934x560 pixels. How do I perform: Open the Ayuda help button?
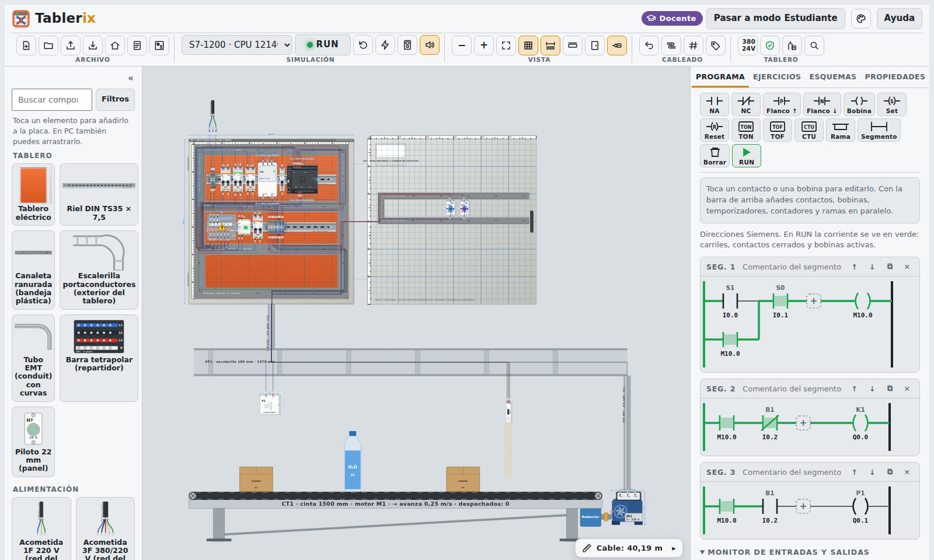pyautogui.click(x=899, y=18)
